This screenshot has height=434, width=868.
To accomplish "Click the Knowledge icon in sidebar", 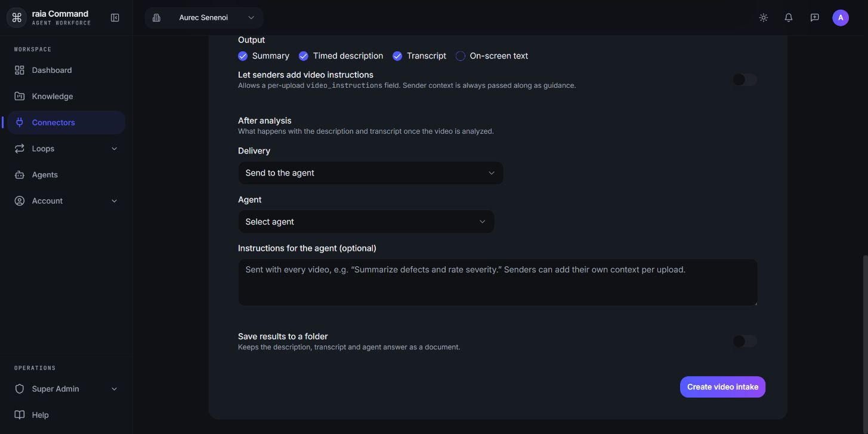I will [x=20, y=97].
